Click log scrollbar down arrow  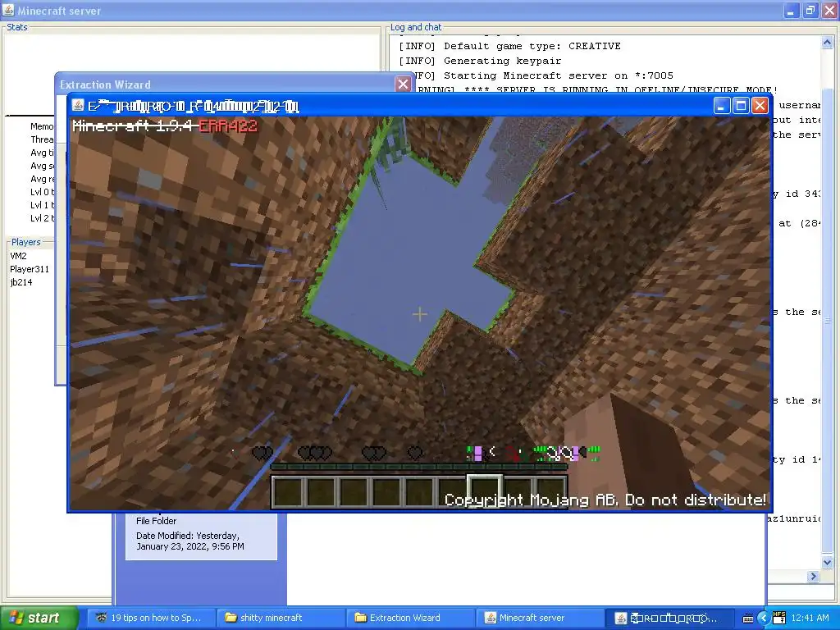pos(827,562)
